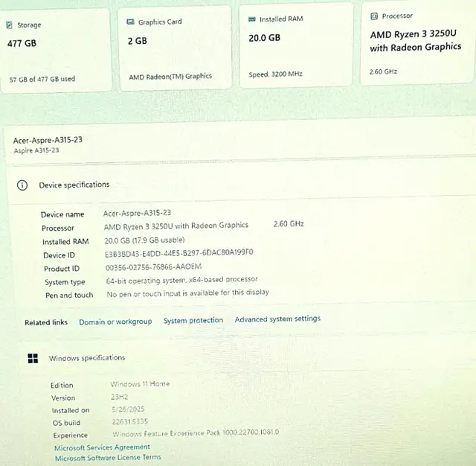The image size is (476, 466).
Task: Click the Device specifications info icon
Action: tap(22, 185)
